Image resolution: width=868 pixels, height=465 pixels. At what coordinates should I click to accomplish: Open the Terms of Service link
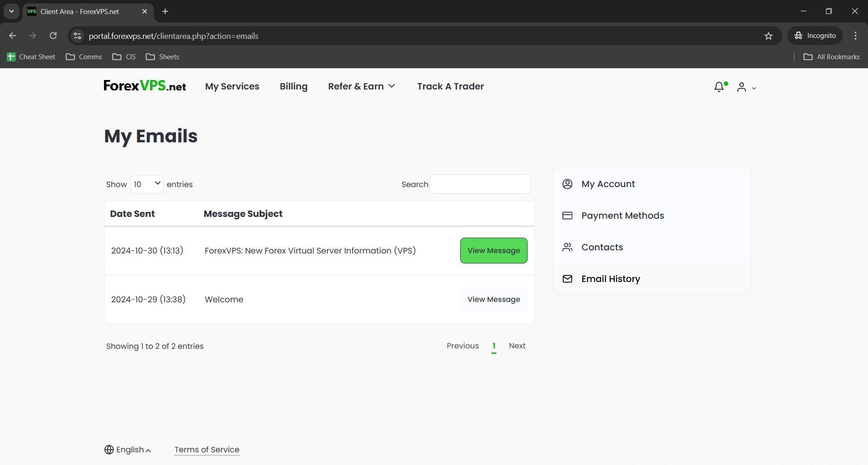207,450
